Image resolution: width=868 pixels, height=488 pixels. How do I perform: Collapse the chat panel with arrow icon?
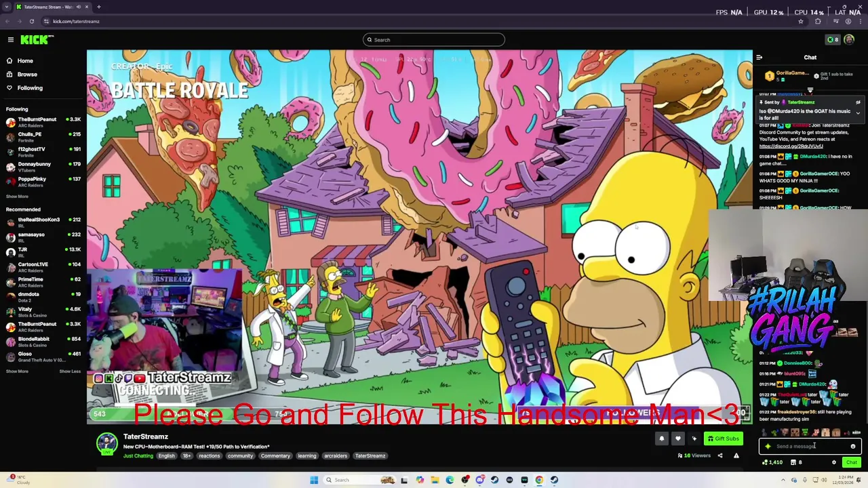tap(759, 58)
